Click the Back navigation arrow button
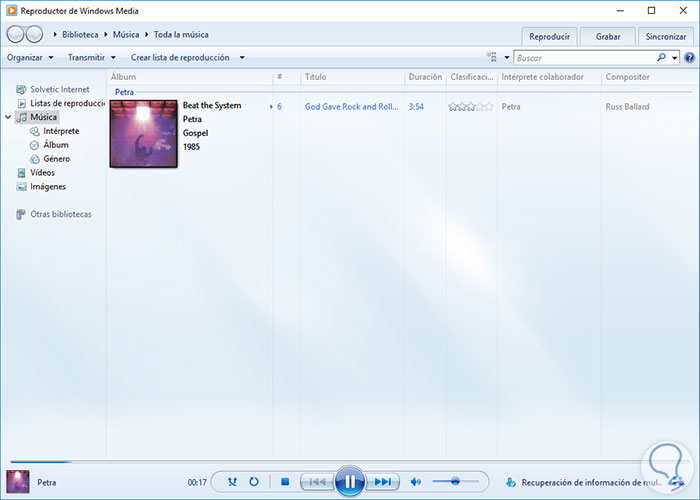 (x=15, y=34)
